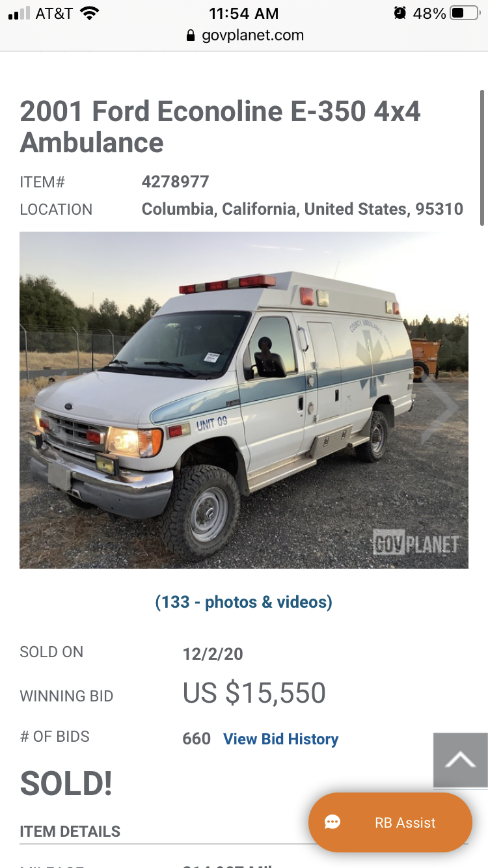The image size is (488, 868).
Task: Tap the Wi-Fi signal icon
Action: [x=89, y=13]
